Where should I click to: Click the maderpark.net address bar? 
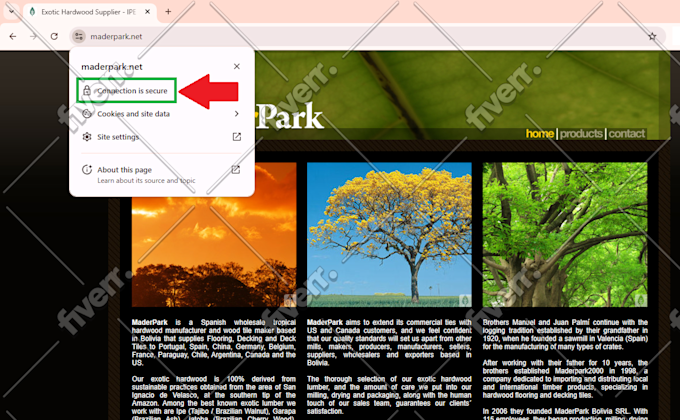coord(368,36)
